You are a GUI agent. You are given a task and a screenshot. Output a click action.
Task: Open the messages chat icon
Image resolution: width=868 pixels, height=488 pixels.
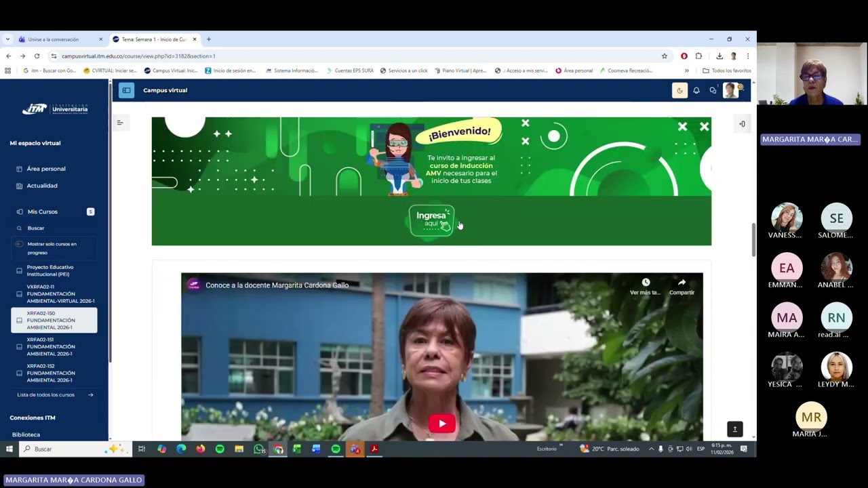click(x=713, y=90)
